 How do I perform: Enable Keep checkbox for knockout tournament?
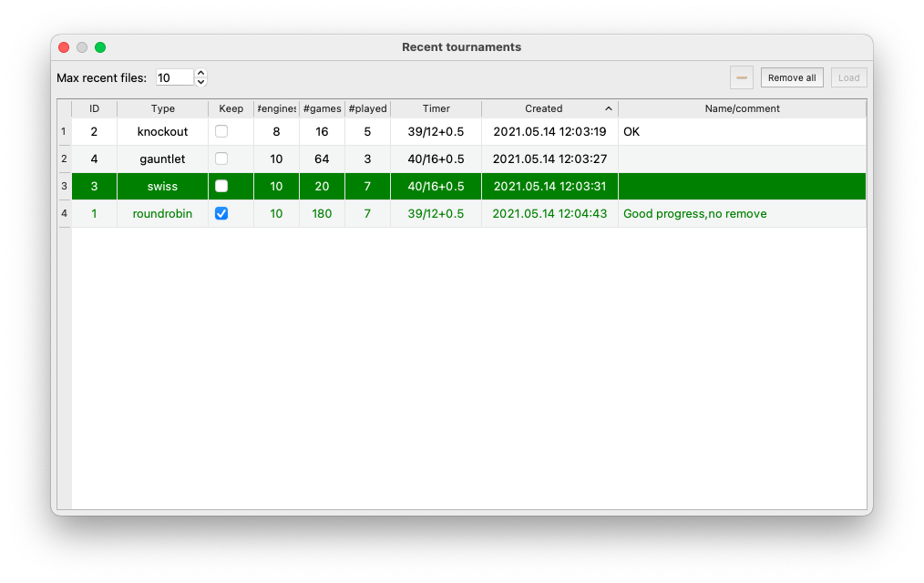tap(221, 131)
